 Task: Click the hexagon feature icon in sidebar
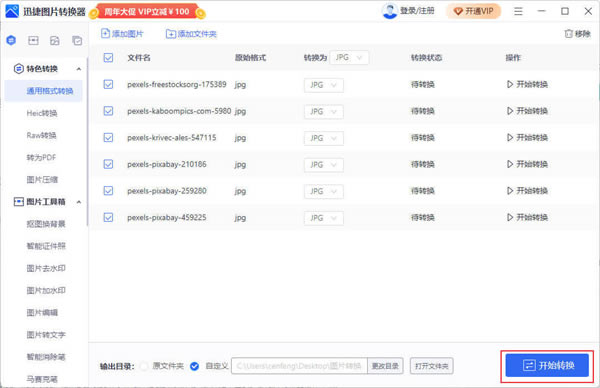pos(11,40)
